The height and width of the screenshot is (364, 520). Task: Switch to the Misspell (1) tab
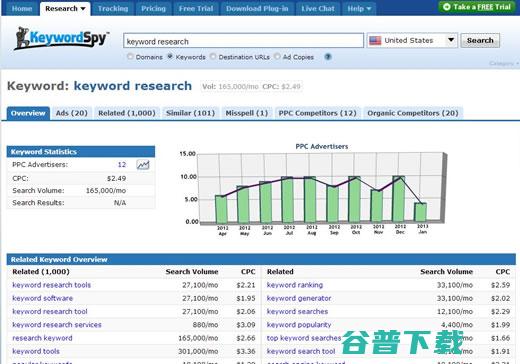(247, 113)
